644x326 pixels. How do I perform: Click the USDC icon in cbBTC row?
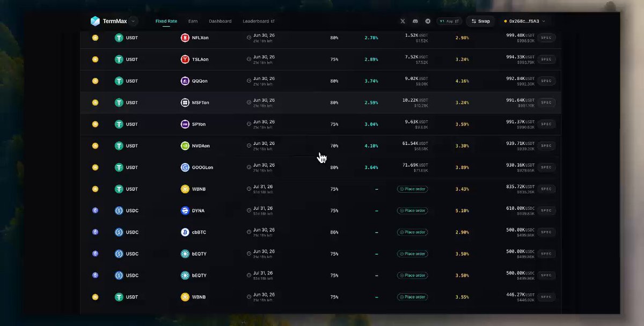click(119, 232)
